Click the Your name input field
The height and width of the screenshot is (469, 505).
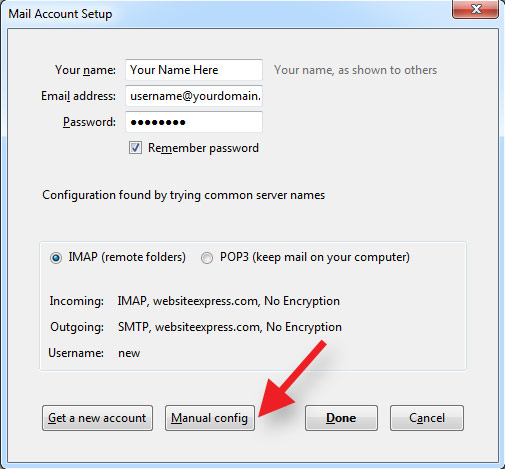[x=194, y=70]
